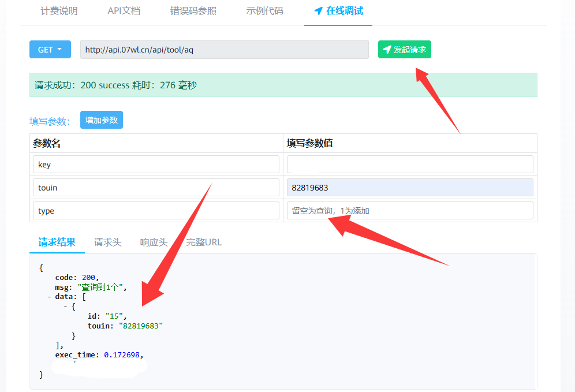This screenshot has width=575, height=392.
Task: View the 示例代码 tab
Action: (x=264, y=11)
